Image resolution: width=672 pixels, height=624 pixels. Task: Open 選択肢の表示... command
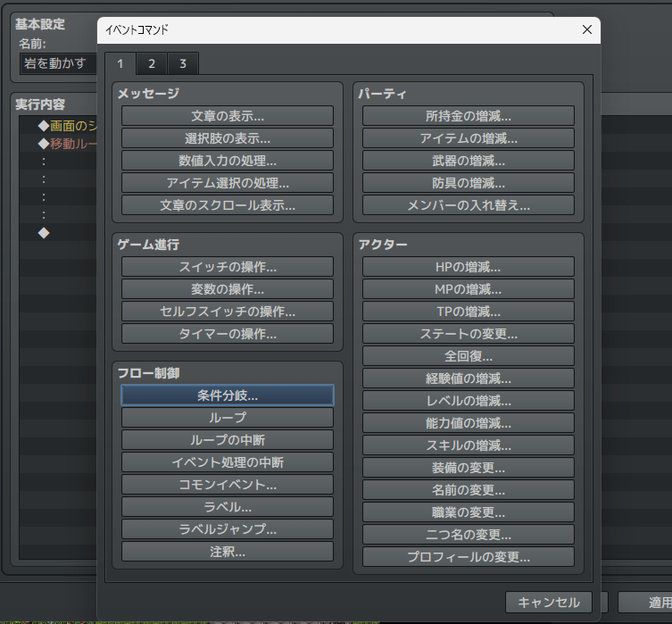(x=228, y=138)
